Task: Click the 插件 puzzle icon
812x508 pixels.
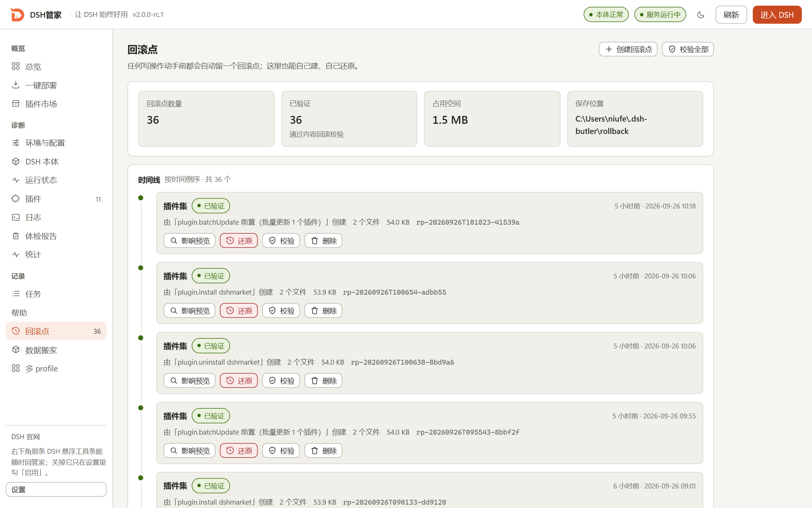Action: (x=16, y=199)
